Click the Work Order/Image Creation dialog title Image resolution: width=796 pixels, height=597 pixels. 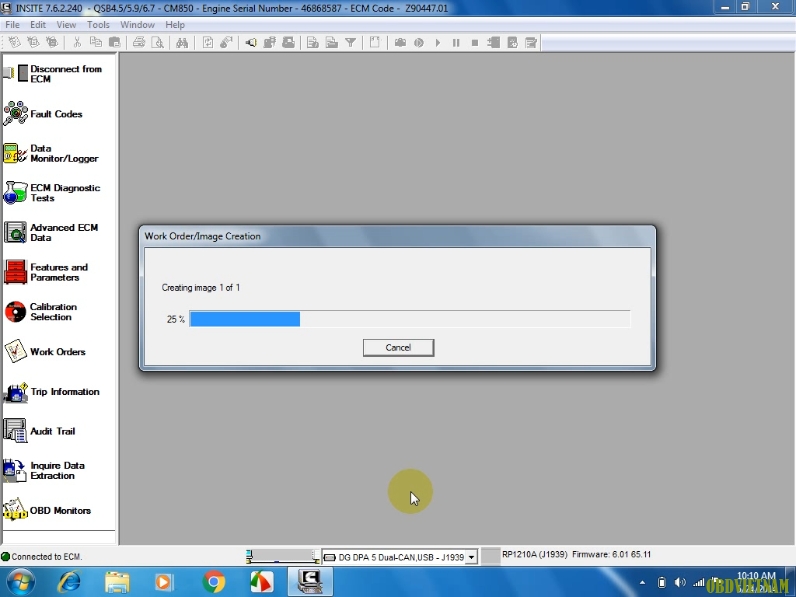click(203, 236)
